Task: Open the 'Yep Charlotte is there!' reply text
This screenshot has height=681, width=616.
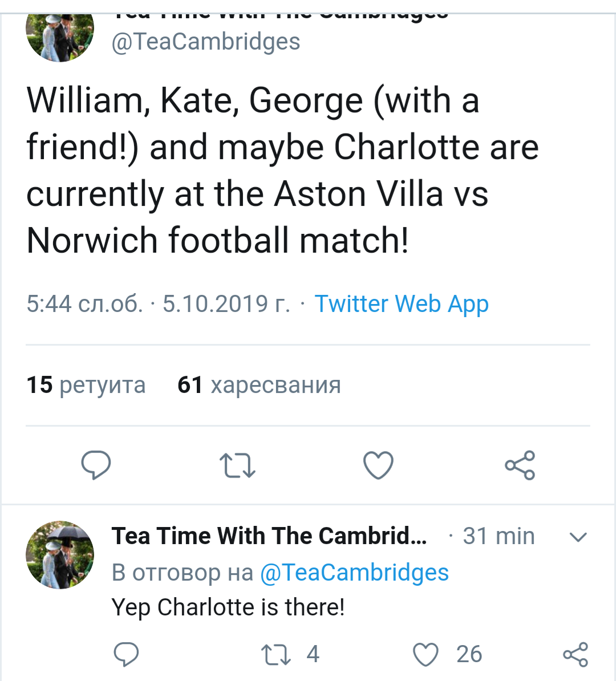Action: pyautogui.click(x=228, y=607)
